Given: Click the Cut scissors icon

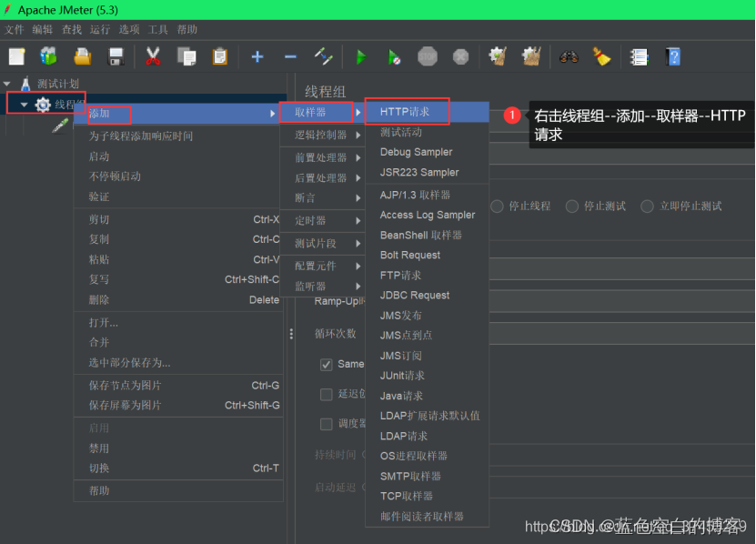Looking at the screenshot, I should (x=153, y=57).
